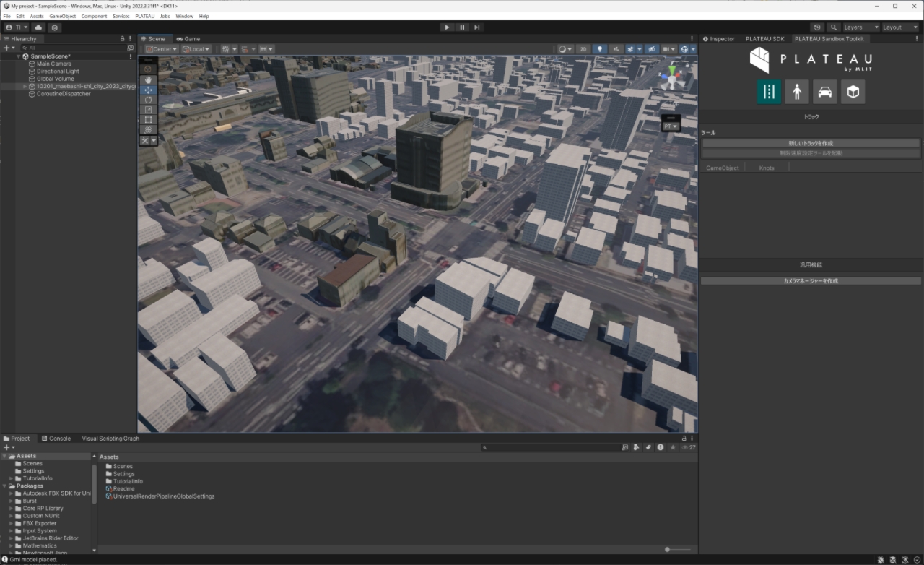Switch to the Game tab
The image size is (924, 565).
coord(188,38)
